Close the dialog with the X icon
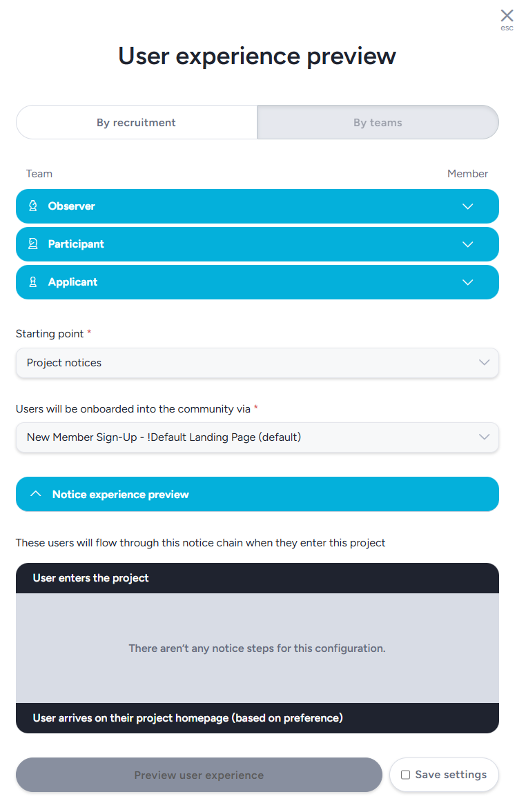This screenshot has width=526, height=812. click(x=507, y=16)
